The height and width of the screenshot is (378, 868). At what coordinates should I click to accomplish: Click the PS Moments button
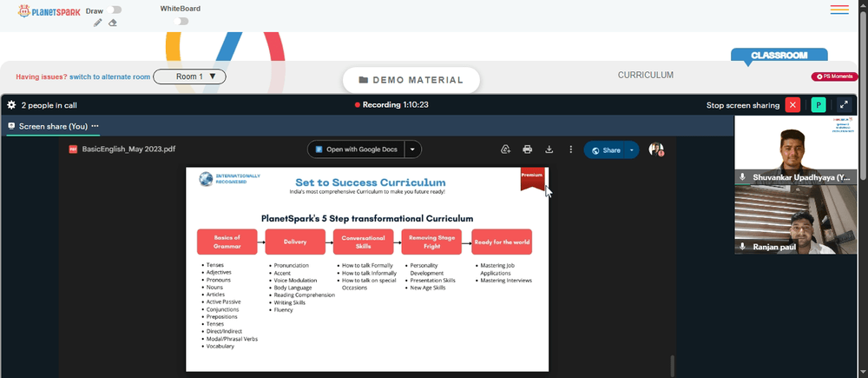coord(834,76)
